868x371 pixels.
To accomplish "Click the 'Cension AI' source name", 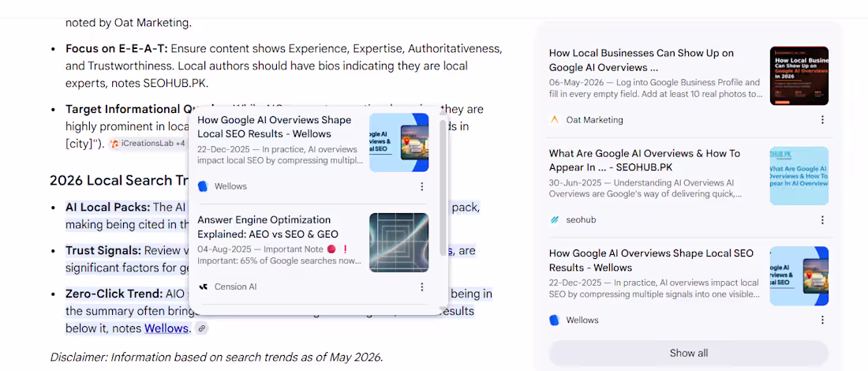I will [235, 287].
